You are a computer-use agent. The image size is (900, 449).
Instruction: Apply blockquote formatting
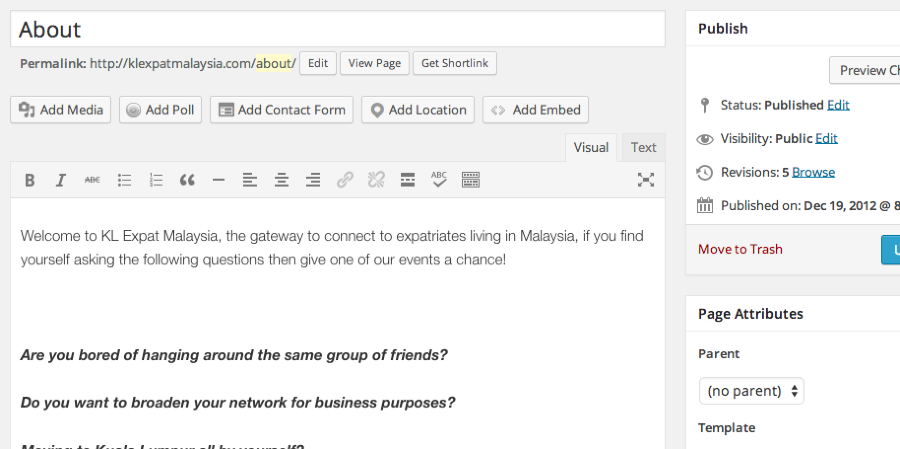[x=187, y=180]
